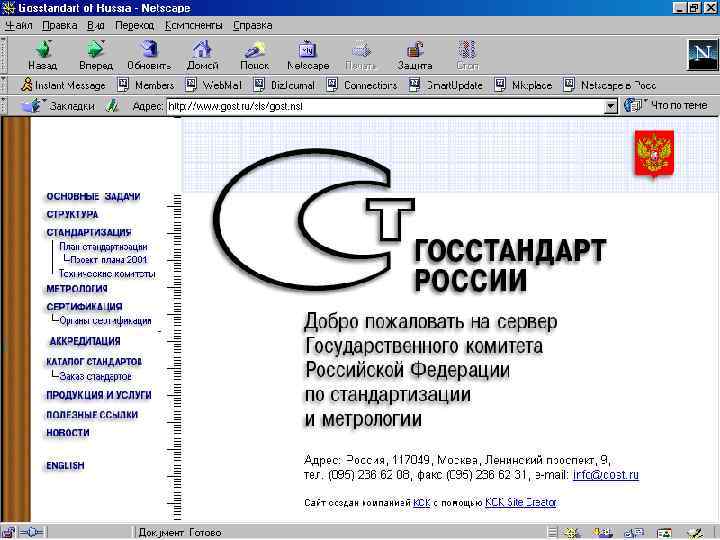Open search with Поиск icon
The height and width of the screenshot is (540, 720).
click(255, 54)
